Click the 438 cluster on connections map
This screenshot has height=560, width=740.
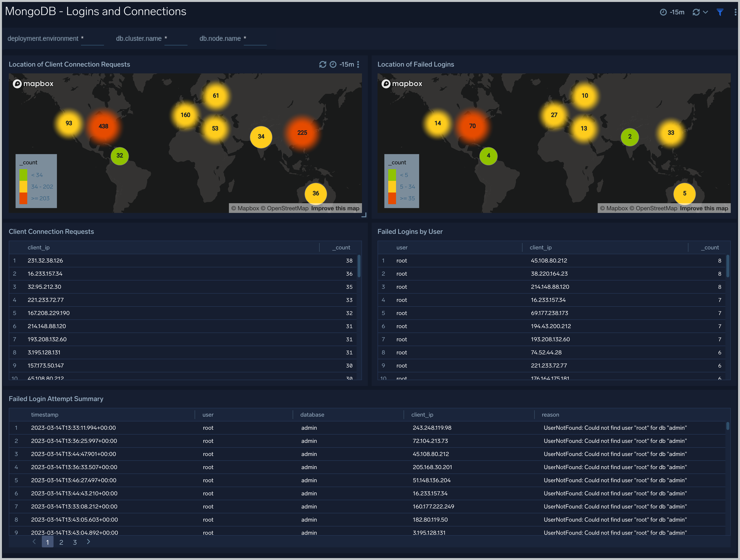[x=103, y=126]
